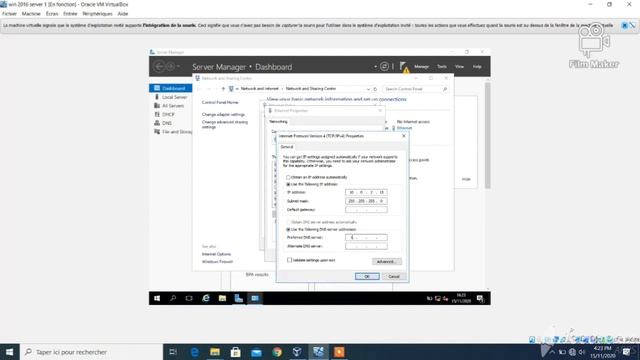Click the guest taskbar search icon
Viewport: 640px width, 360px height.
pos(173,298)
